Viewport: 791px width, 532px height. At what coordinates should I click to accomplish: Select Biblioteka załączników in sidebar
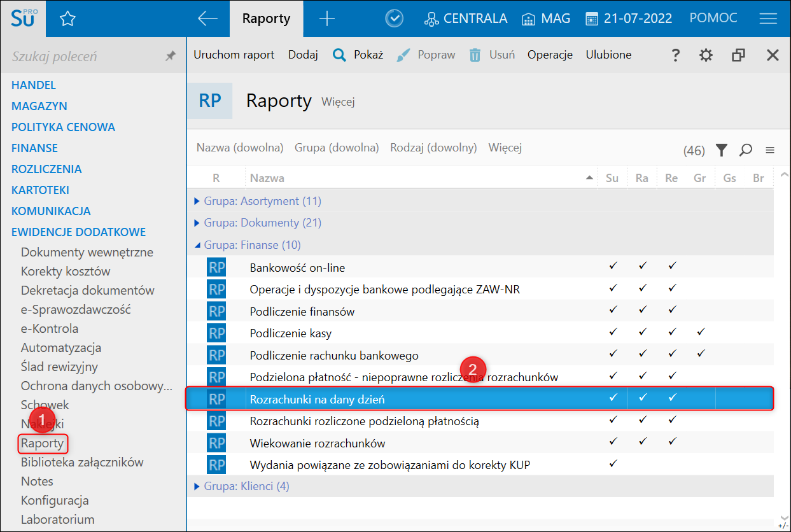click(82, 462)
